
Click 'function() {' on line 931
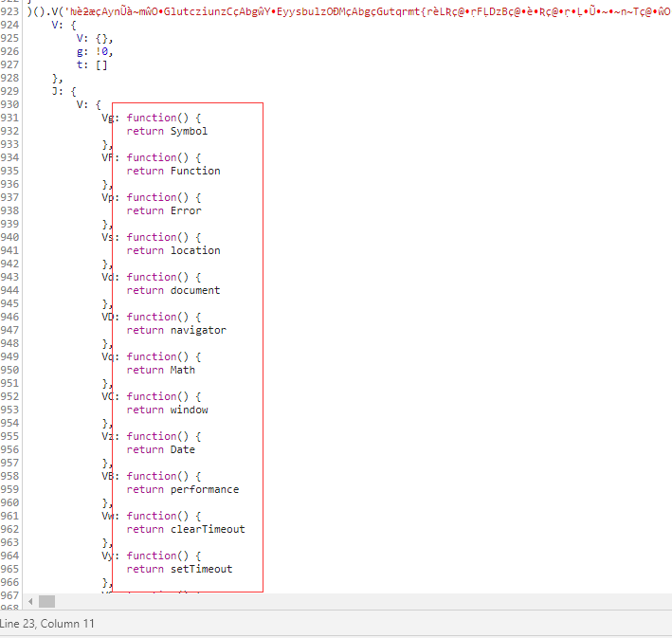pos(164,118)
